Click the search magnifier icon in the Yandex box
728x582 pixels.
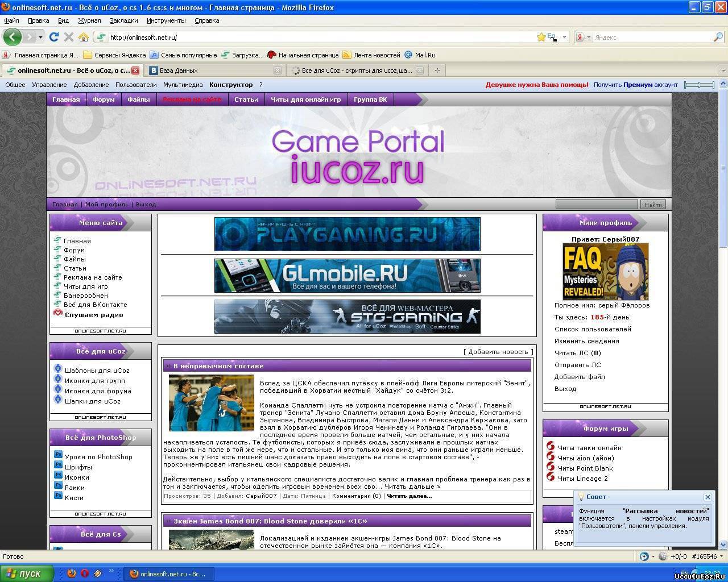(718, 37)
